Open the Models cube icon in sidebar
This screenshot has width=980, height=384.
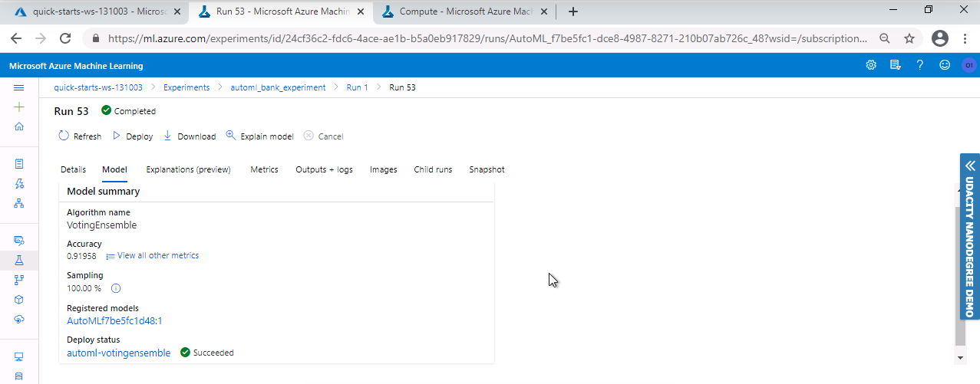19,300
